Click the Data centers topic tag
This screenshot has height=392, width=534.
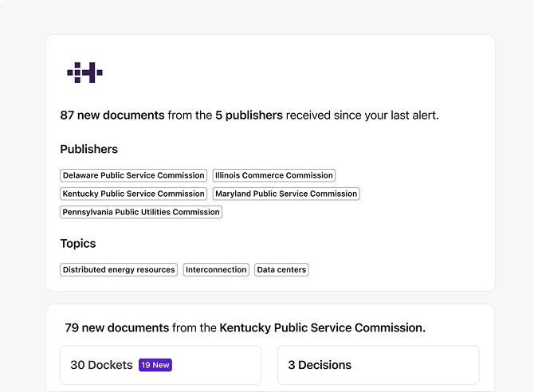pos(281,270)
